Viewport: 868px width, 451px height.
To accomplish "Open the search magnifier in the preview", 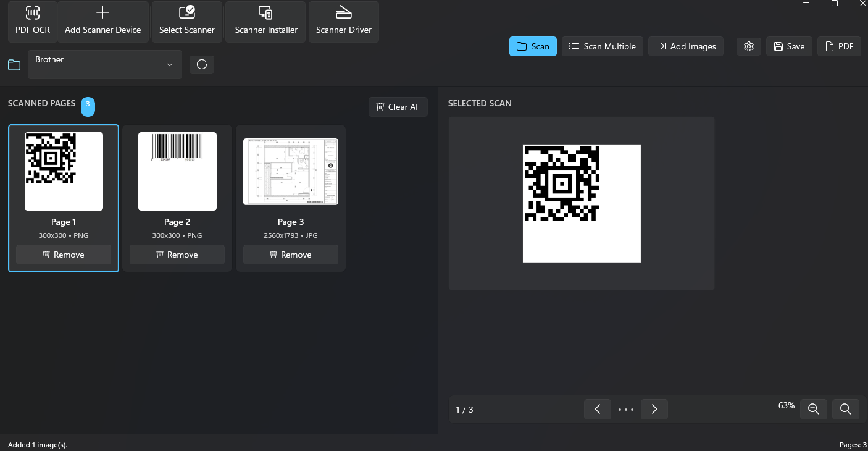I will [845, 408].
